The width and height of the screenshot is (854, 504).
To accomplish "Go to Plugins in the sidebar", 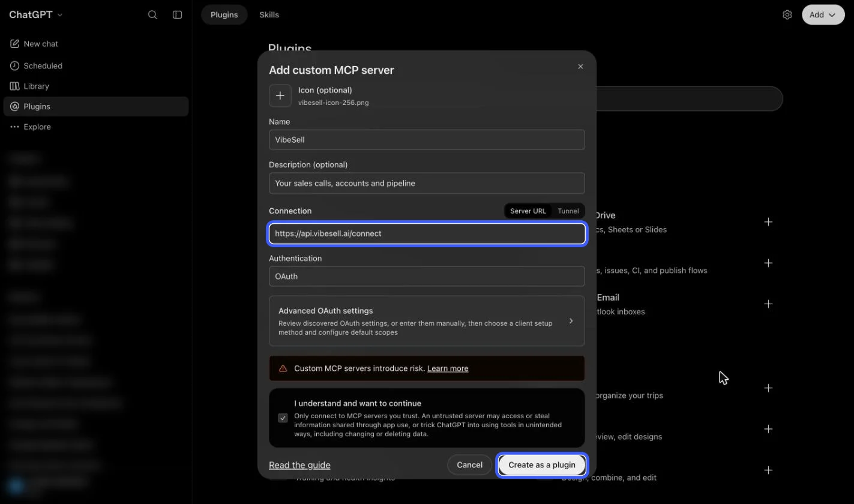I will [x=96, y=106].
